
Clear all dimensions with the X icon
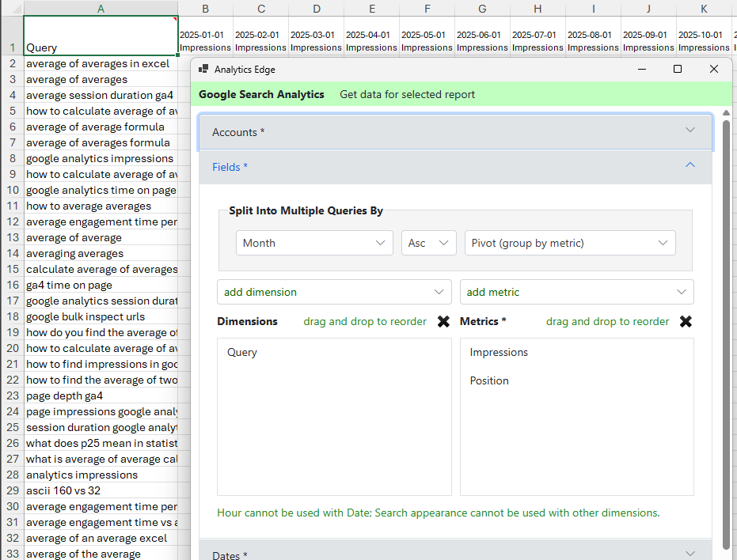coord(443,322)
